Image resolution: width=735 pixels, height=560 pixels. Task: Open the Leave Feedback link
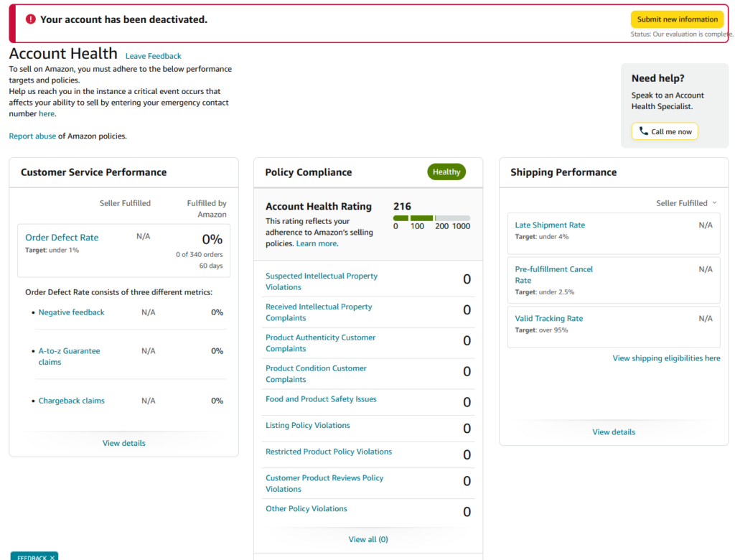pos(154,56)
